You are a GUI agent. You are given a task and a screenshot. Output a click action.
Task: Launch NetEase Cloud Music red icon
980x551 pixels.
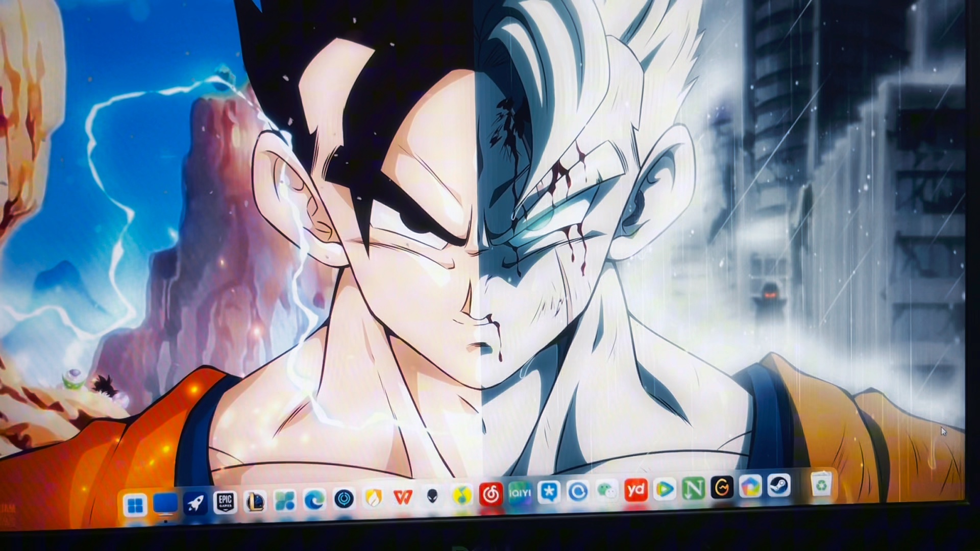click(x=491, y=494)
